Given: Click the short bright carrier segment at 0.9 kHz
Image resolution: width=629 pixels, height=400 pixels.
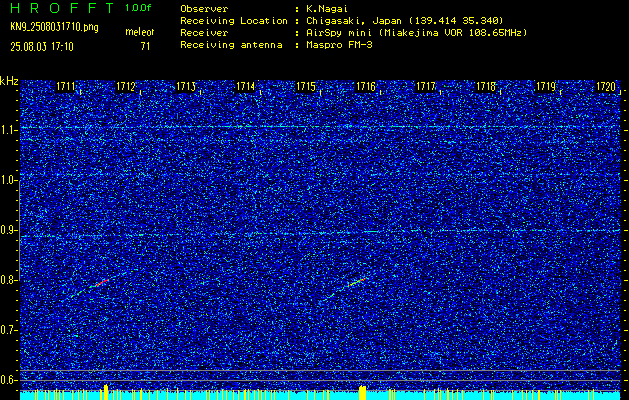Looking at the screenshot, I should [x=371, y=231].
